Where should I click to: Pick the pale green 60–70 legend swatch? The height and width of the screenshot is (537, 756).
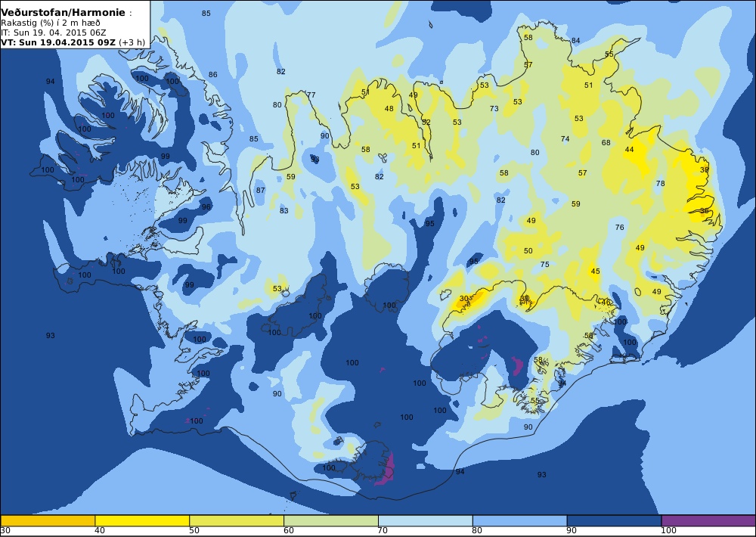tap(331, 520)
